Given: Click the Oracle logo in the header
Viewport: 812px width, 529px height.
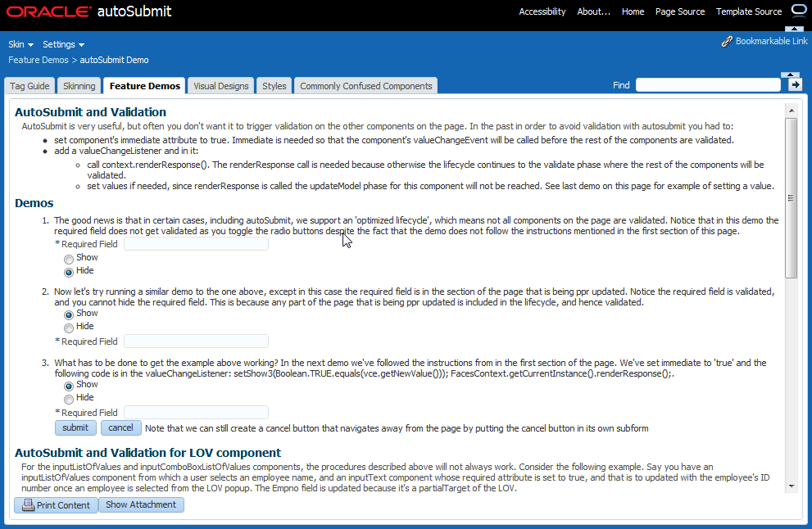Looking at the screenshot, I should coord(48,11).
